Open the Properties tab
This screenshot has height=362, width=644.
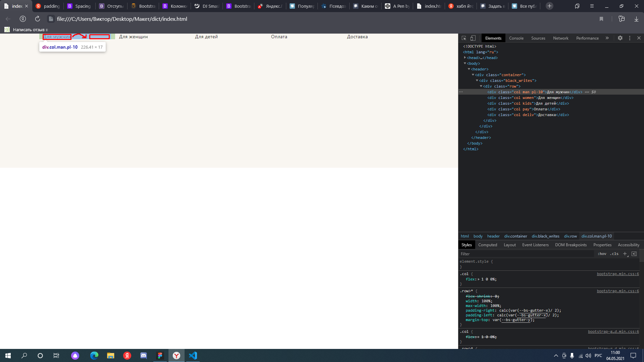[602, 245]
